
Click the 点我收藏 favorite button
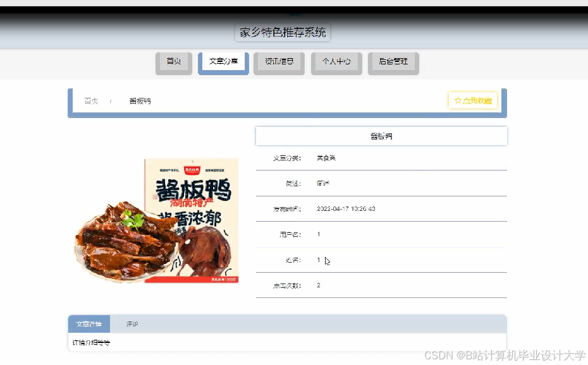point(473,100)
